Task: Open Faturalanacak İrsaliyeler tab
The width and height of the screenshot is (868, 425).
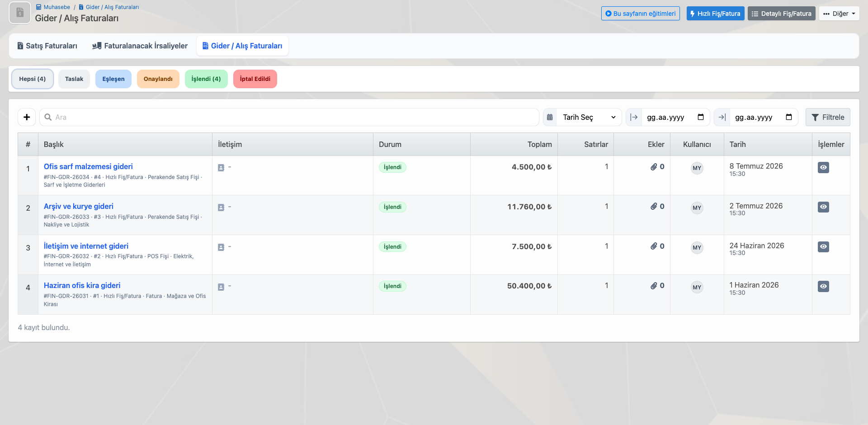Action: click(x=140, y=46)
